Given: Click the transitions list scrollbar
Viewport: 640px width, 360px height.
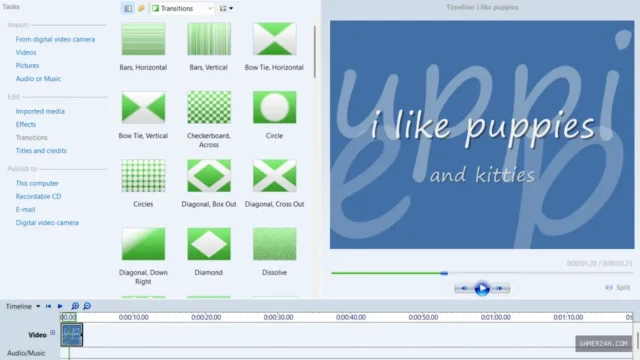Looking at the screenshot, I should [x=315, y=52].
